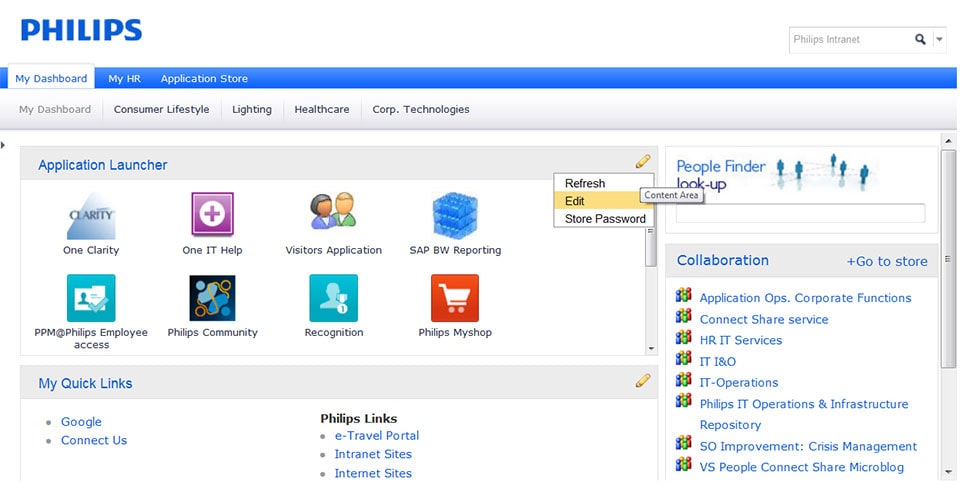Click the Collaboration heading

722,260
